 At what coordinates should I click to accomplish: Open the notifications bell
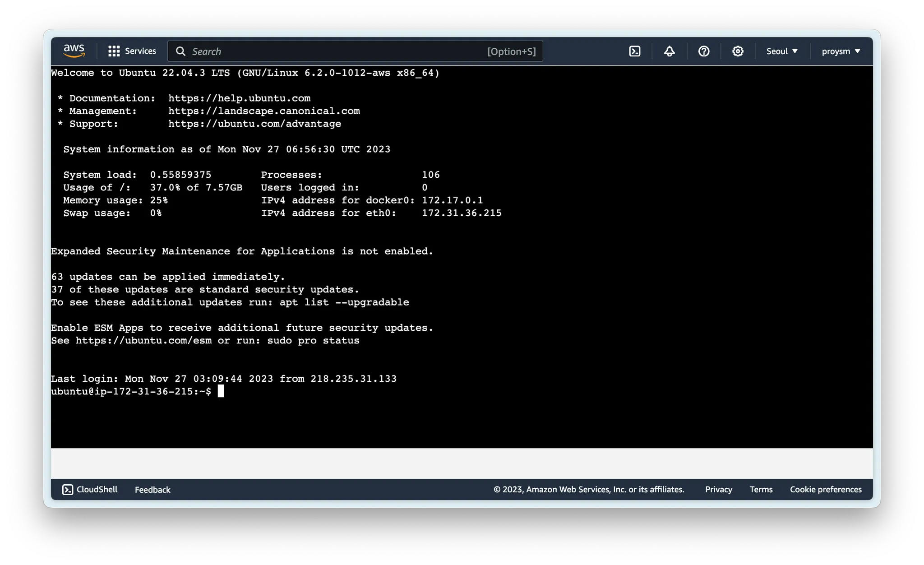click(x=669, y=51)
